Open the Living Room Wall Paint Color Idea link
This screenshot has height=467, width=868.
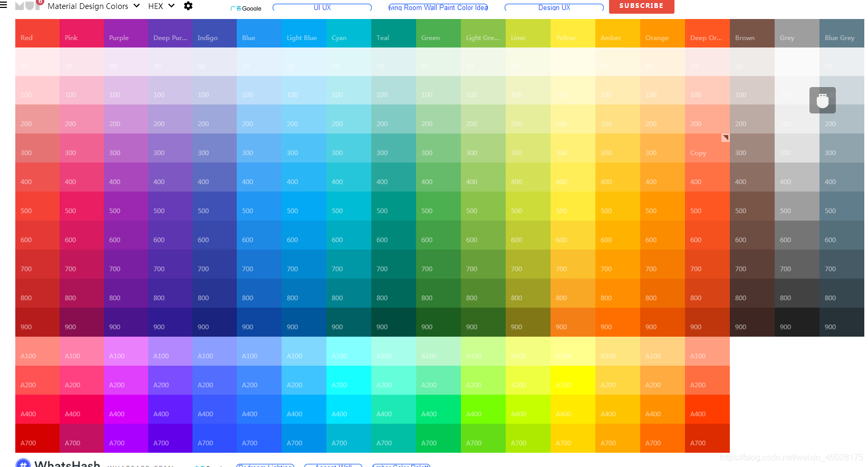point(438,7)
